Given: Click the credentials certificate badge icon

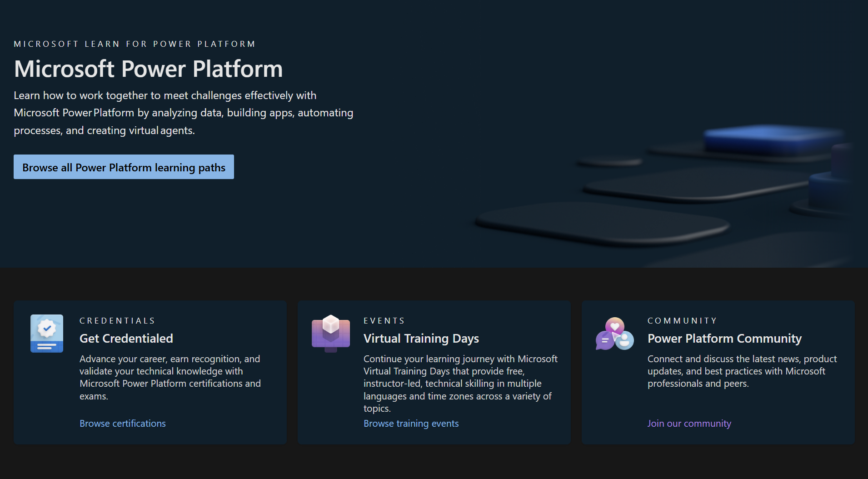Looking at the screenshot, I should coord(47,334).
